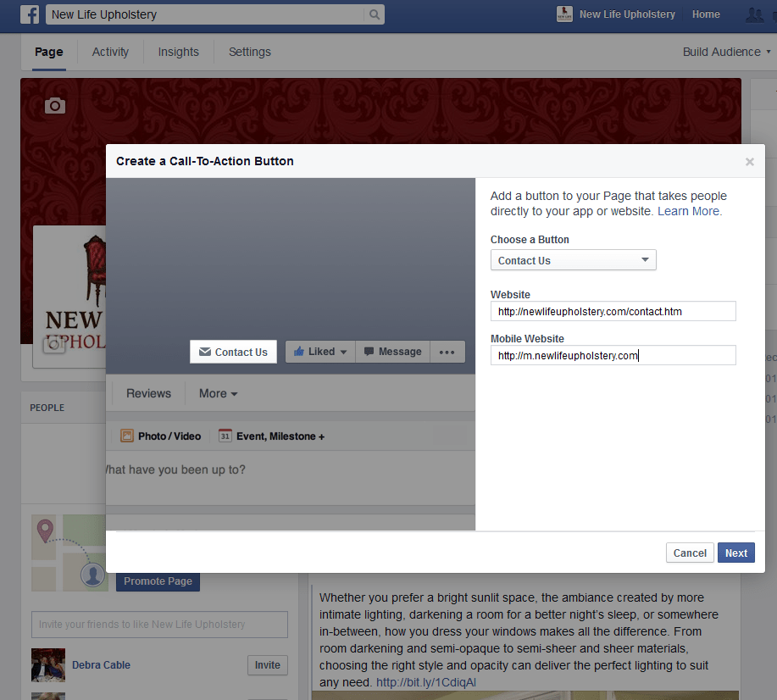Click the three-dots more options button
This screenshot has width=777, height=700.
point(447,353)
